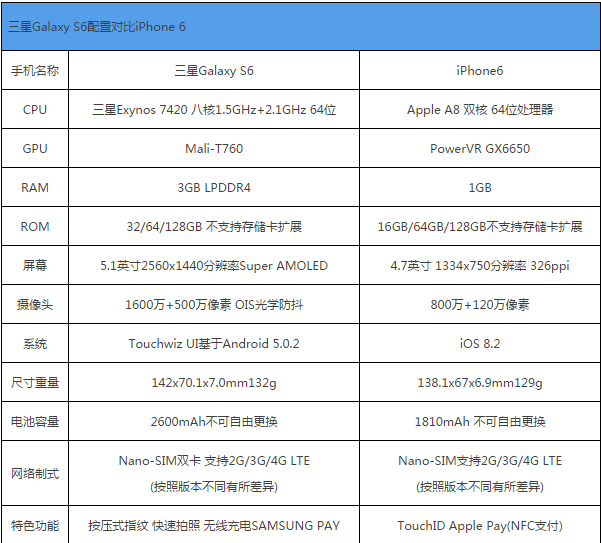The height and width of the screenshot is (543, 601).
Task: Click the '4.7英寸 1334x750分辨率 326ppi' cell
Action: (480, 266)
